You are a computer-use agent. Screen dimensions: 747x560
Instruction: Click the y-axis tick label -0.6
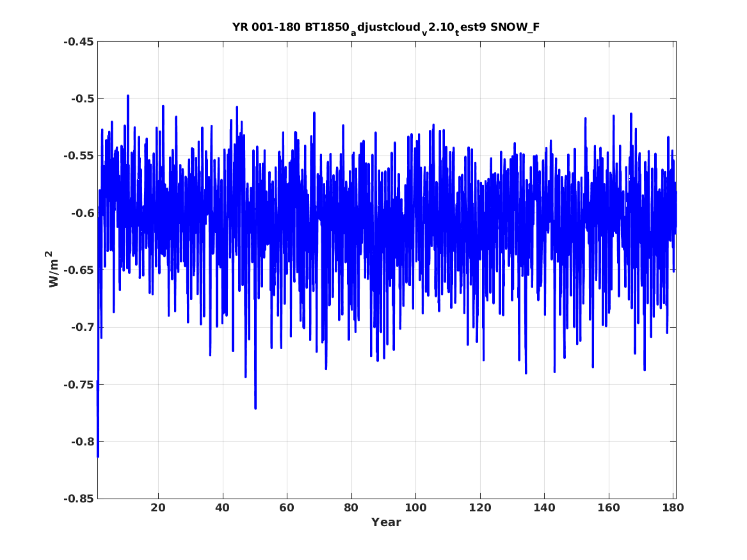(83, 213)
